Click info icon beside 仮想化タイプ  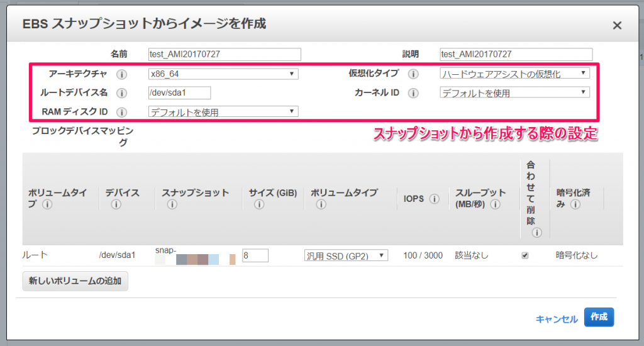[413, 74]
